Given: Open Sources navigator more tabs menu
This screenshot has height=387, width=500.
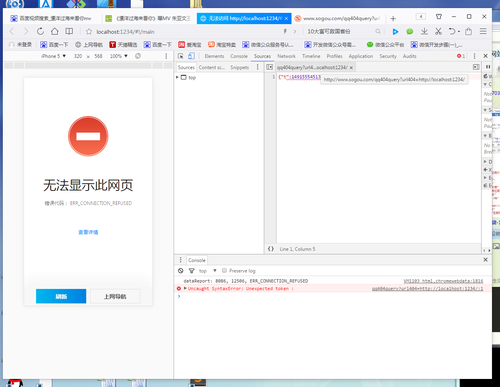Looking at the screenshot, I should tap(257, 67).
